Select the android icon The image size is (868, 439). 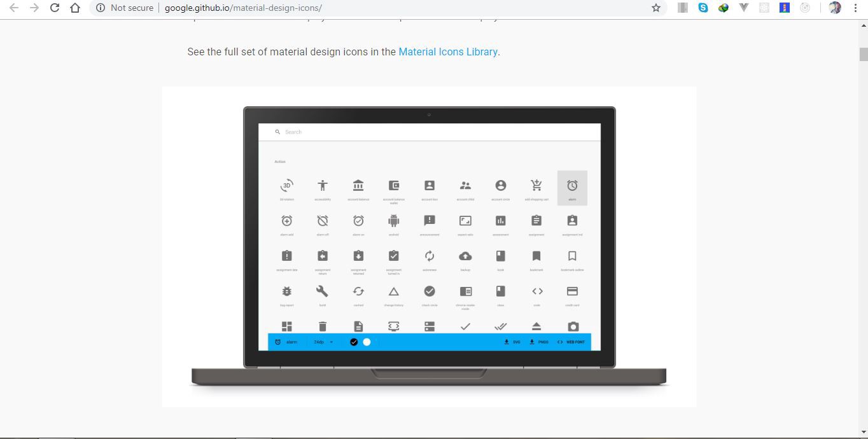393,221
